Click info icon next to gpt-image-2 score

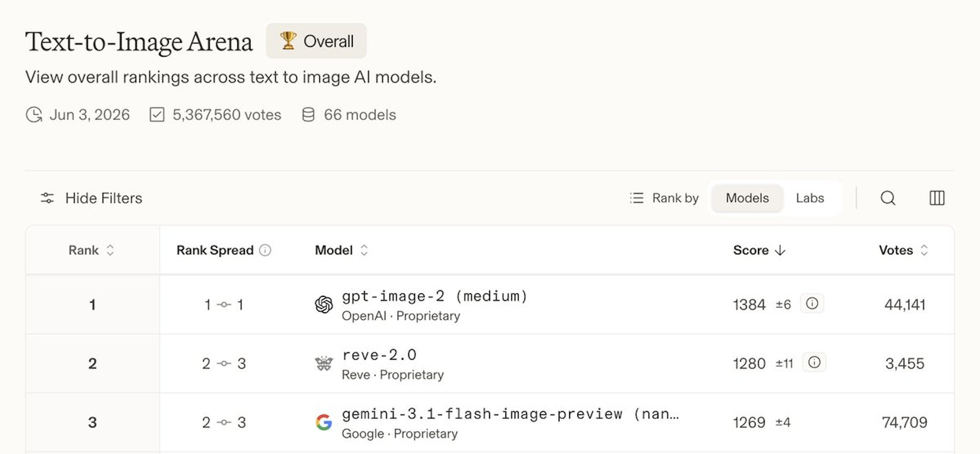(812, 304)
